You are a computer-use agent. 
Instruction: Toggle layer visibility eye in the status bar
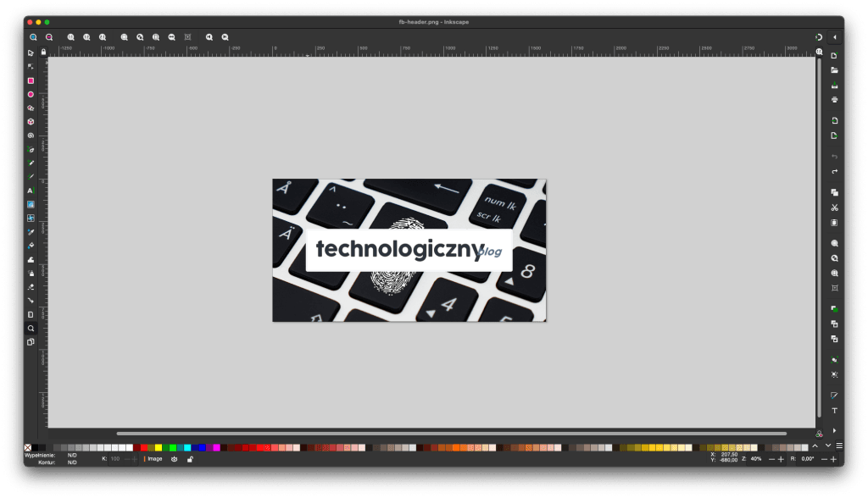click(x=174, y=459)
